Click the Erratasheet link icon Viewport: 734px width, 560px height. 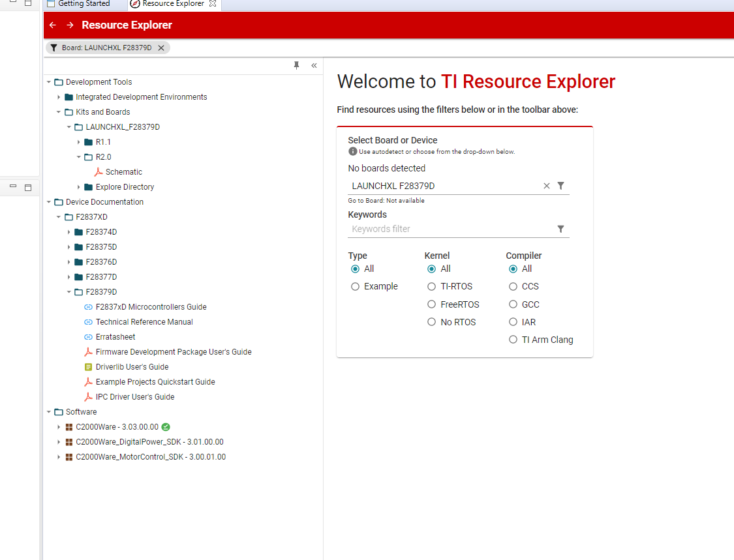pos(88,337)
